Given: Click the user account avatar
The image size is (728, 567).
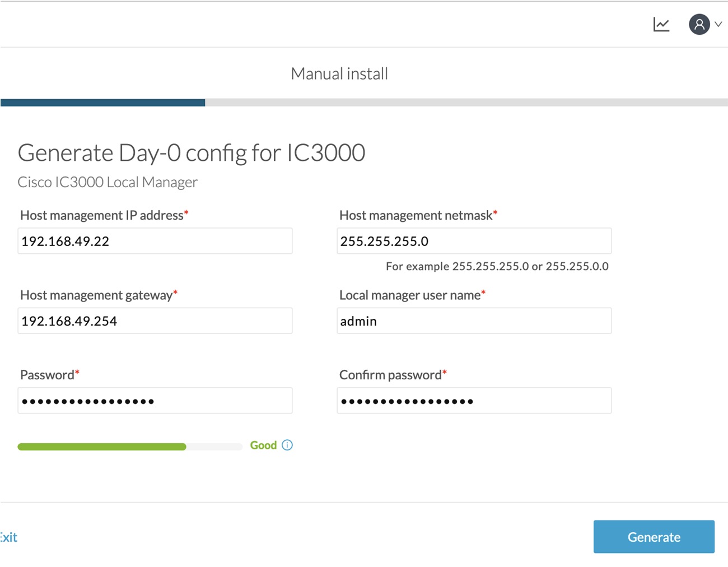Looking at the screenshot, I should (699, 25).
